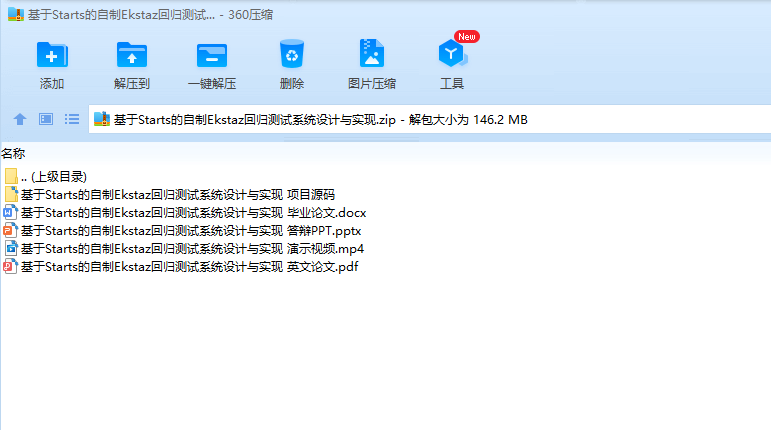Click the 项目源码 folder icon

[11, 195]
